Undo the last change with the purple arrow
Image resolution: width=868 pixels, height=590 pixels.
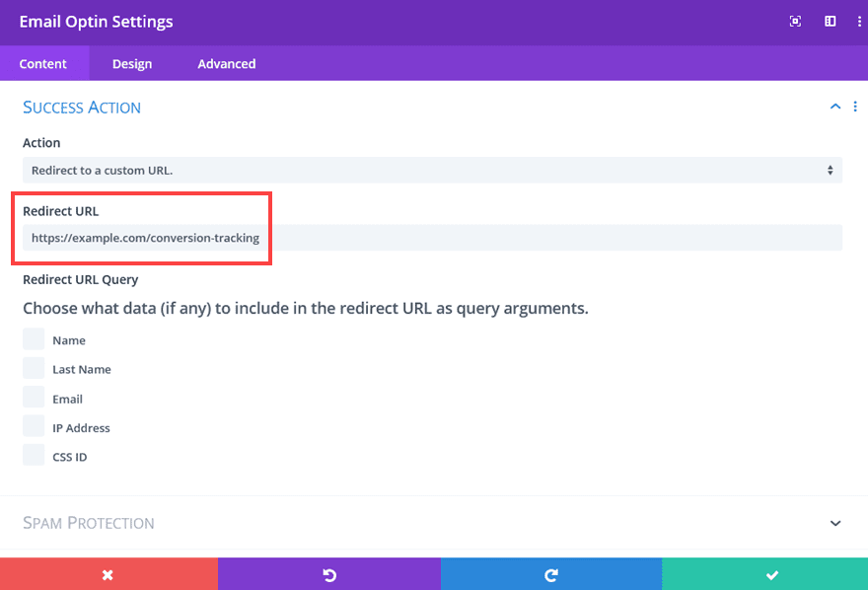coord(329,573)
